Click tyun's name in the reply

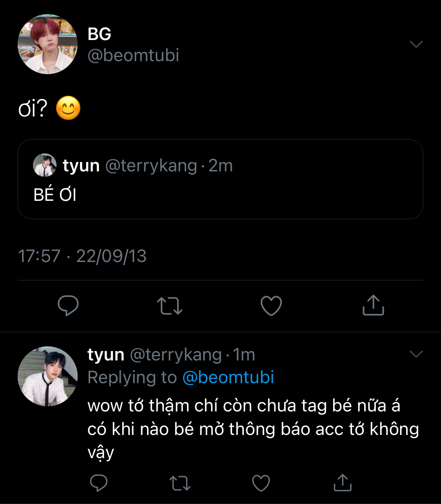pos(106,355)
